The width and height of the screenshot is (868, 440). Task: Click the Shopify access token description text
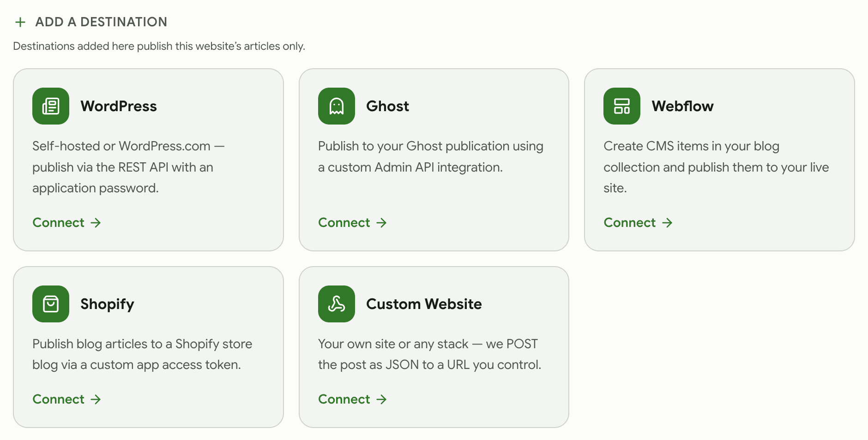click(142, 354)
